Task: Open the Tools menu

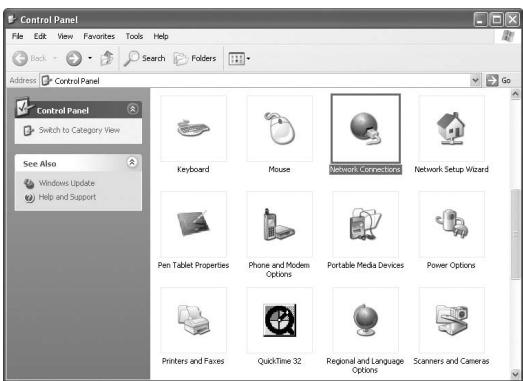Action: [134, 36]
